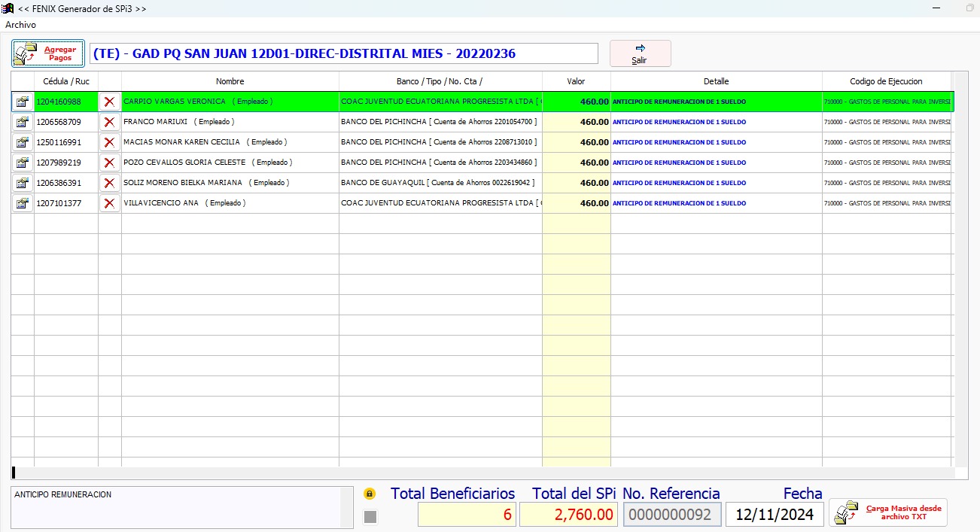Delete the Franco Mariuxi payment row
Screen dimensions: 980x532
click(x=110, y=122)
